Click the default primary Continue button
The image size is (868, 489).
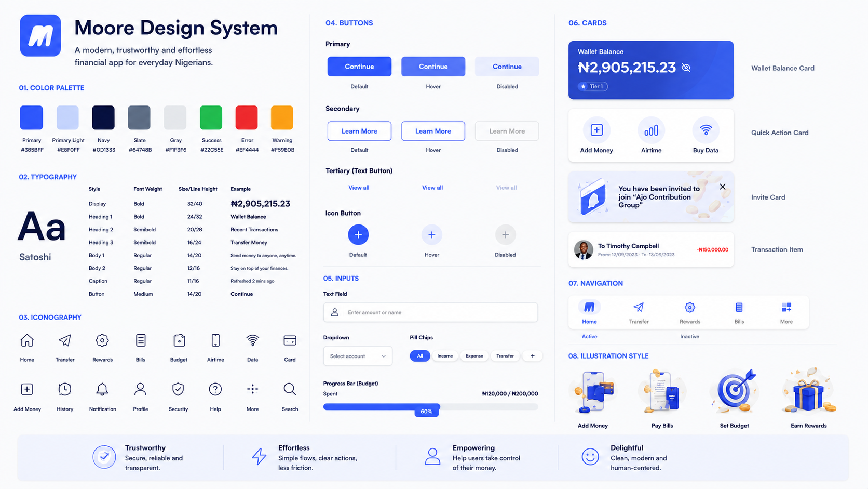(359, 67)
